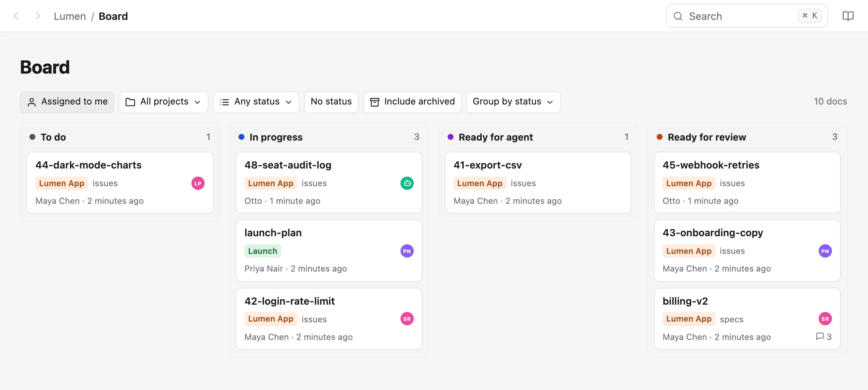Click the Board breadcrumb
This screenshot has width=868, height=390.
tap(113, 16)
